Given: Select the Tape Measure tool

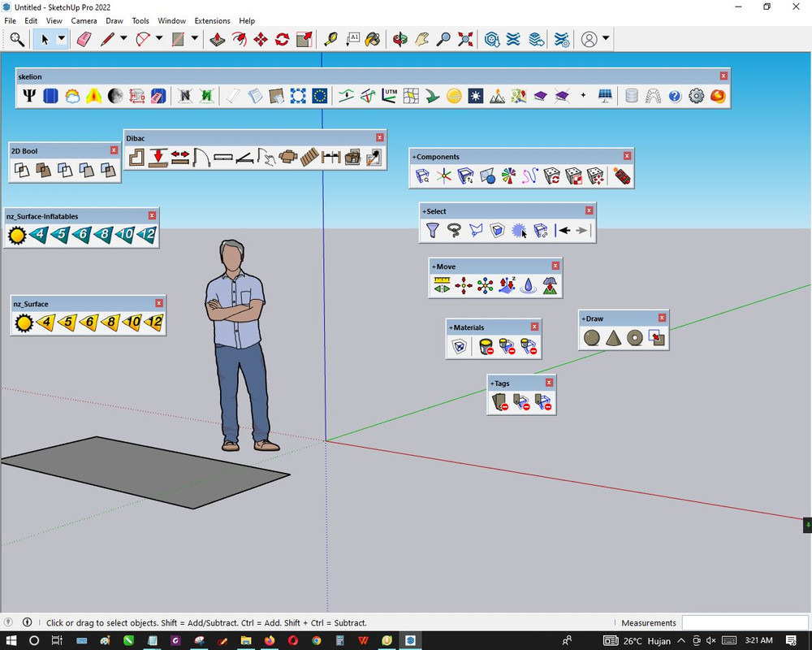Looking at the screenshot, I should pos(330,39).
